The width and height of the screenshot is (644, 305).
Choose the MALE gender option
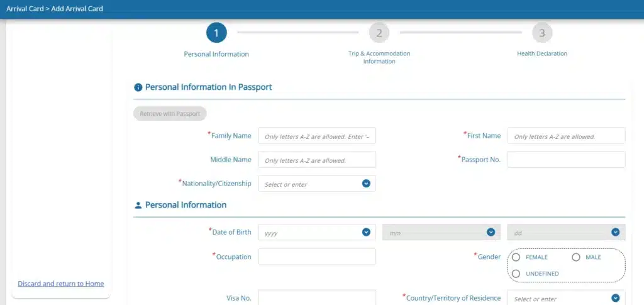click(576, 257)
